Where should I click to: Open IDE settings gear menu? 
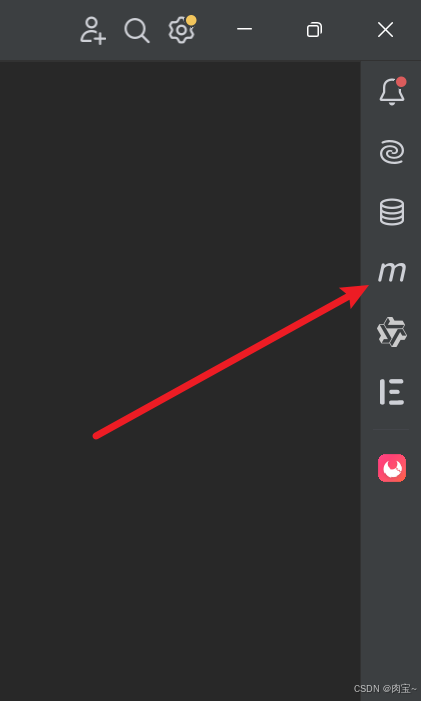(181, 30)
